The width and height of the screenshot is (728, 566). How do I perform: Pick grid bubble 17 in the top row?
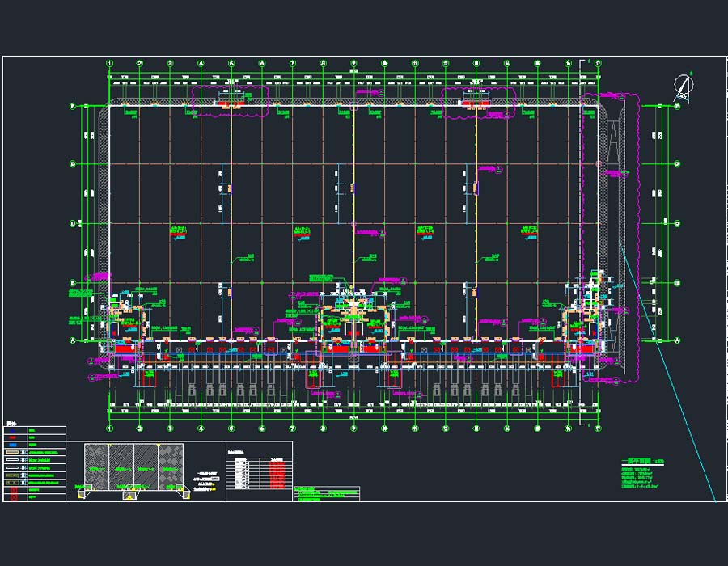[x=598, y=64]
